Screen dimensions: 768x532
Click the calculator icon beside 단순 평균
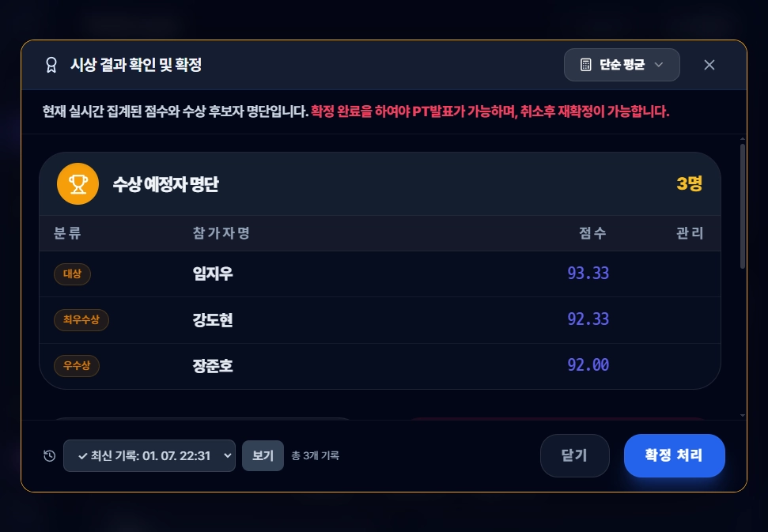(x=586, y=65)
